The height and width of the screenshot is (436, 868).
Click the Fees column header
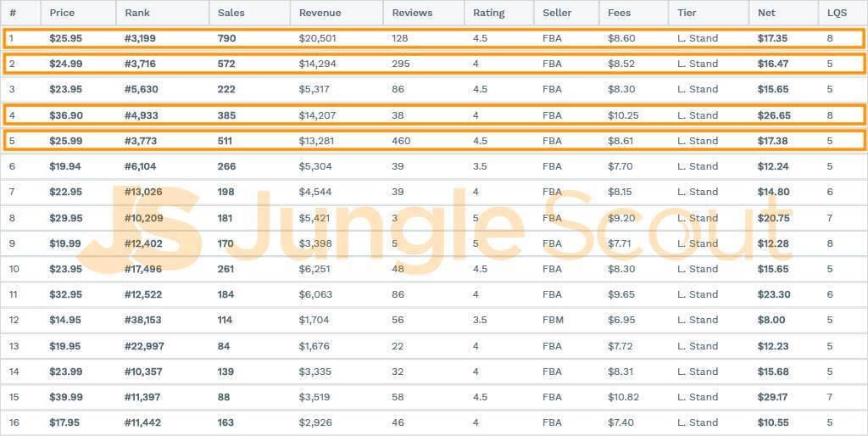tap(620, 13)
